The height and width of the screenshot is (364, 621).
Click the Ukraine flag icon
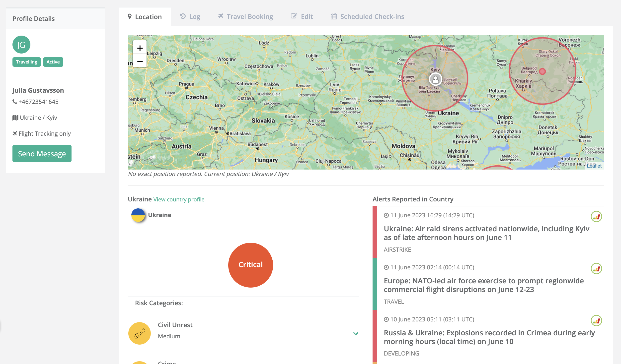(138, 215)
